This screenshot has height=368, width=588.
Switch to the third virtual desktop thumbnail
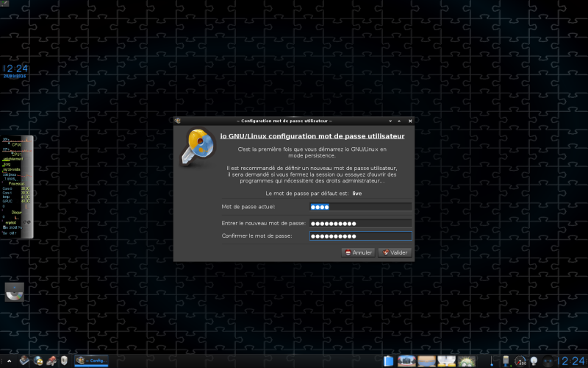447,361
